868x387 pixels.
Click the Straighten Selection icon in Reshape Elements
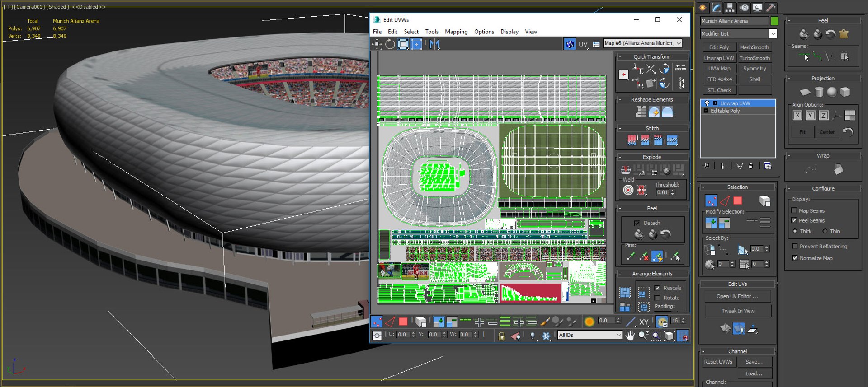[x=641, y=112]
